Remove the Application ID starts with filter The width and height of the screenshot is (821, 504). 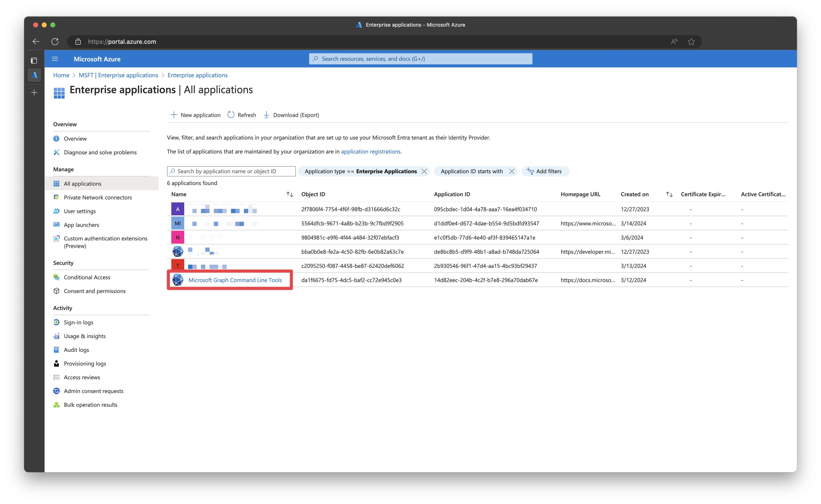(x=512, y=171)
